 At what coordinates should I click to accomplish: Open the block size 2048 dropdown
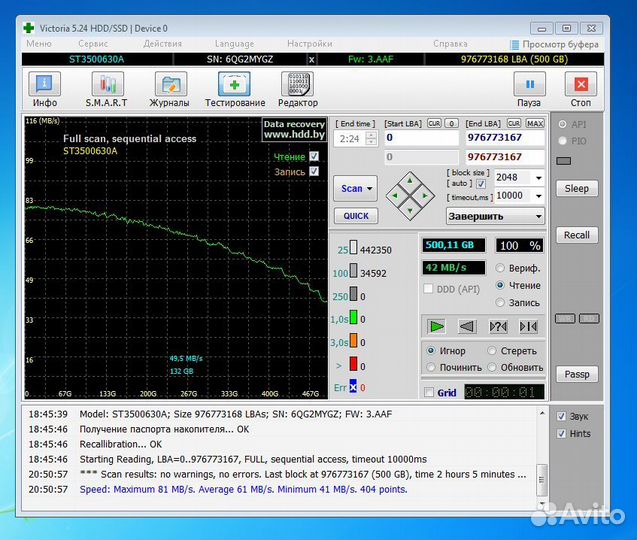(538, 178)
